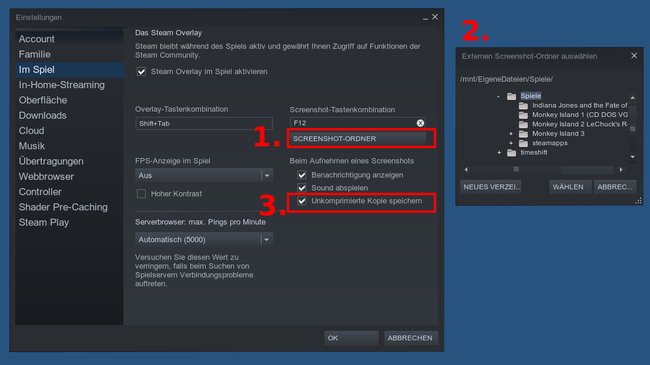Click the SCREENSHOT-ORDNER button

coord(358,139)
